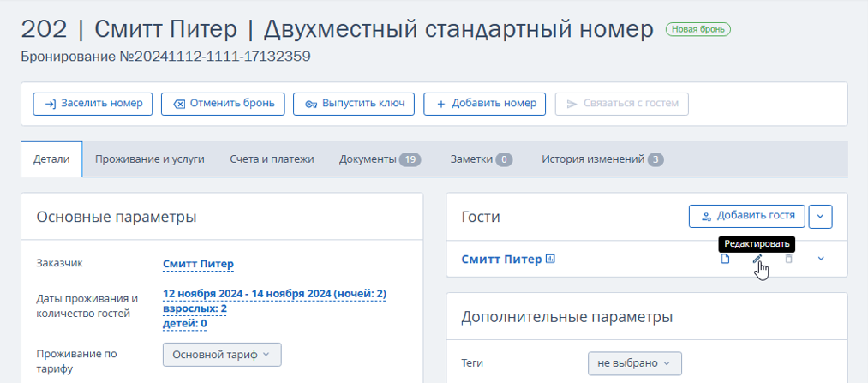Click the Выпустить ключ button
Viewport: 868px width, 383px height.
click(x=354, y=104)
